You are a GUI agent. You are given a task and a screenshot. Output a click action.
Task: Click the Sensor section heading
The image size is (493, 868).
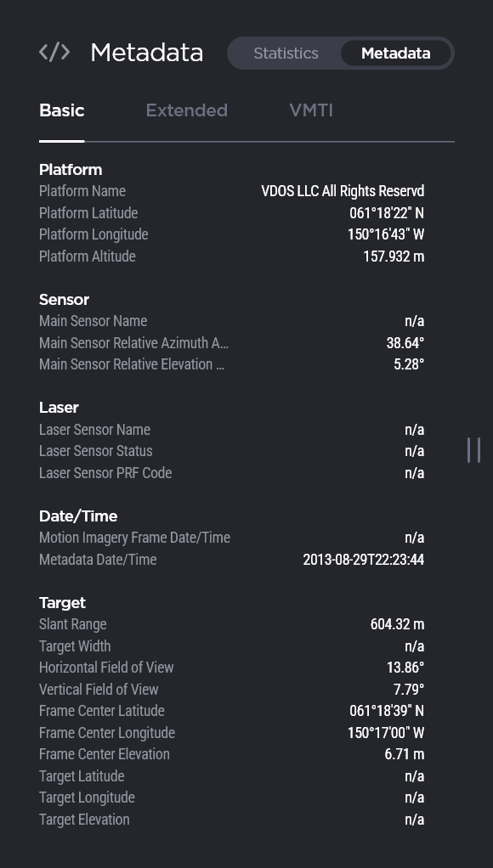[x=64, y=300]
